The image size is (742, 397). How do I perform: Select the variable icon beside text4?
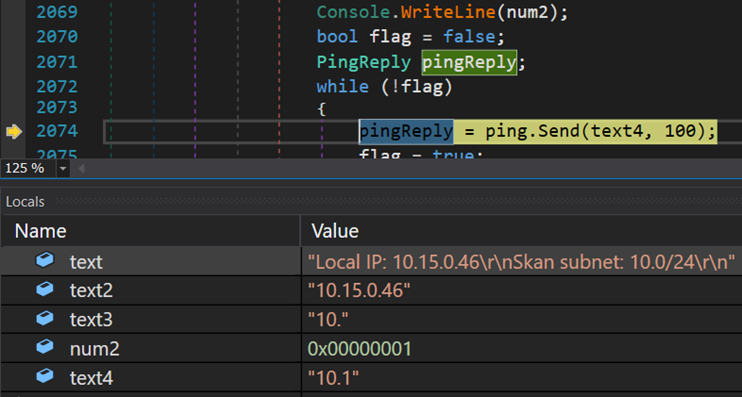click(x=44, y=377)
